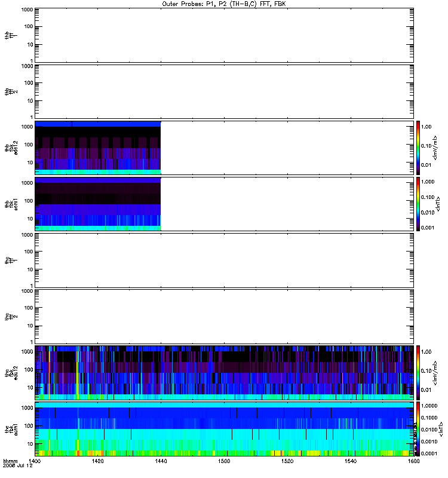The height and width of the screenshot is (478, 448).
Task: Click the 1540 time axis label
Action: pos(351,461)
